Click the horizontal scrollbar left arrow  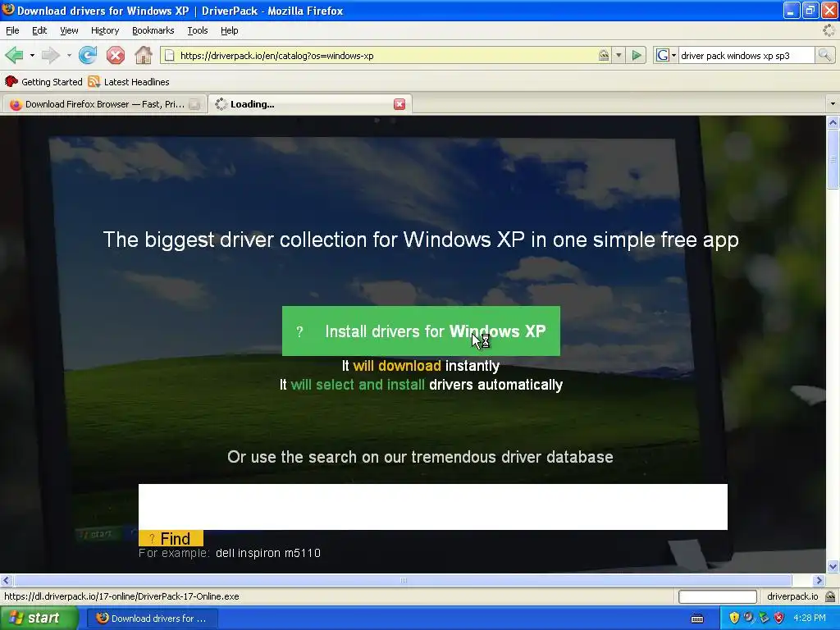(x=6, y=580)
